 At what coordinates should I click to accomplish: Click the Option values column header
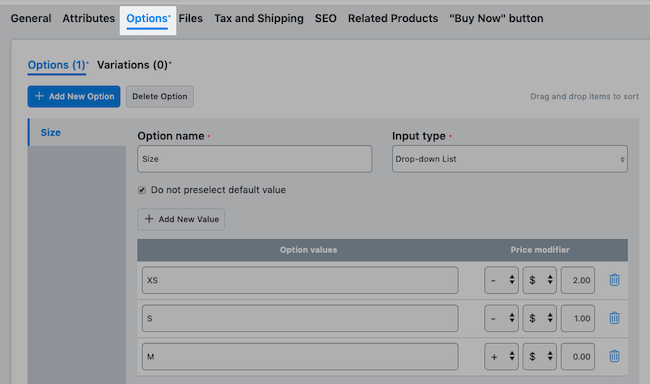tap(308, 250)
